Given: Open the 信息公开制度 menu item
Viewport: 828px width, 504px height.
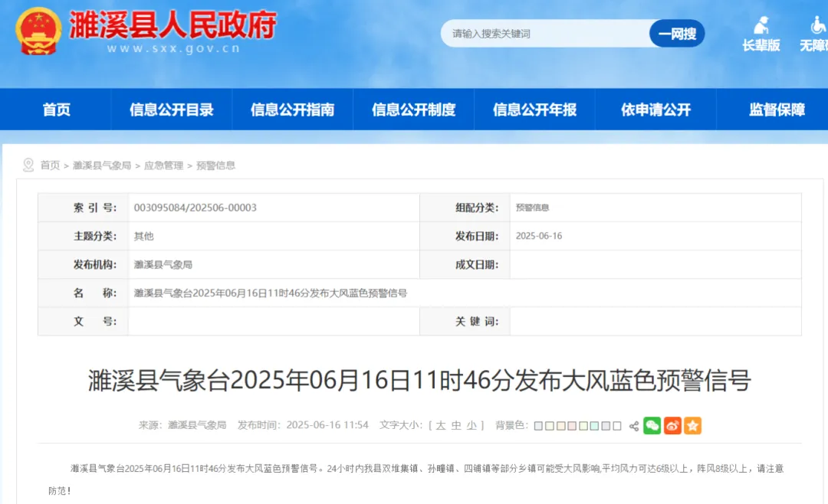Looking at the screenshot, I should (413, 110).
